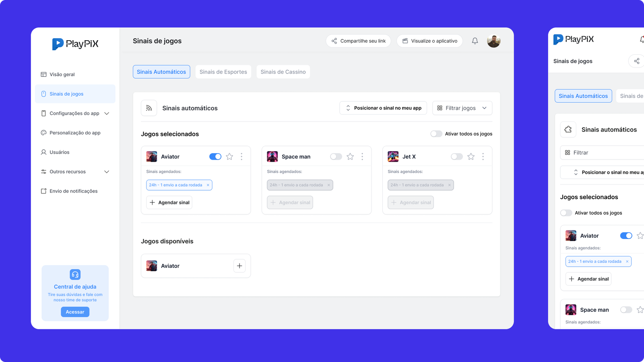This screenshot has width=644, height=362.
Task: Click Agendar sinal on the Aviator card
Action: click(x=169, y=203)
